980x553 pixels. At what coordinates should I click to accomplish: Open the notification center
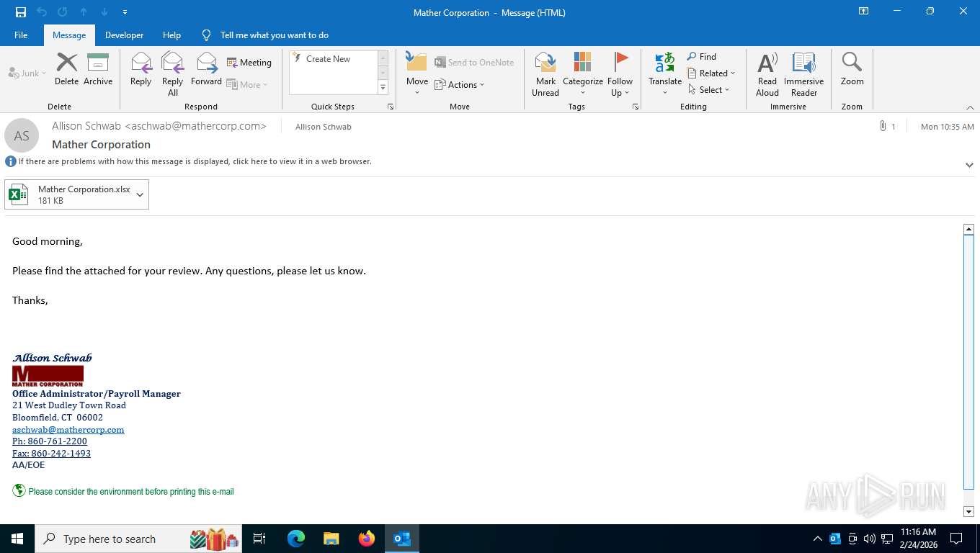tap(956, 539)
